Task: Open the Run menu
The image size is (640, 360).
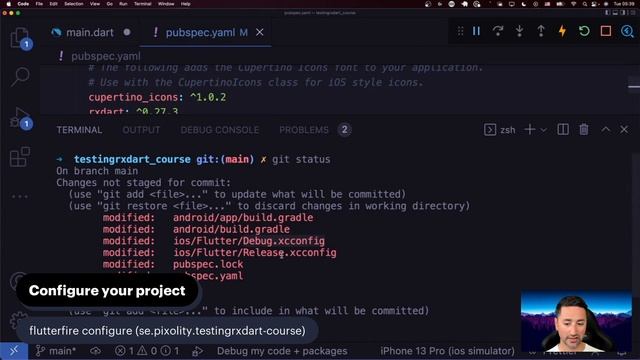Action: point(123,4)
